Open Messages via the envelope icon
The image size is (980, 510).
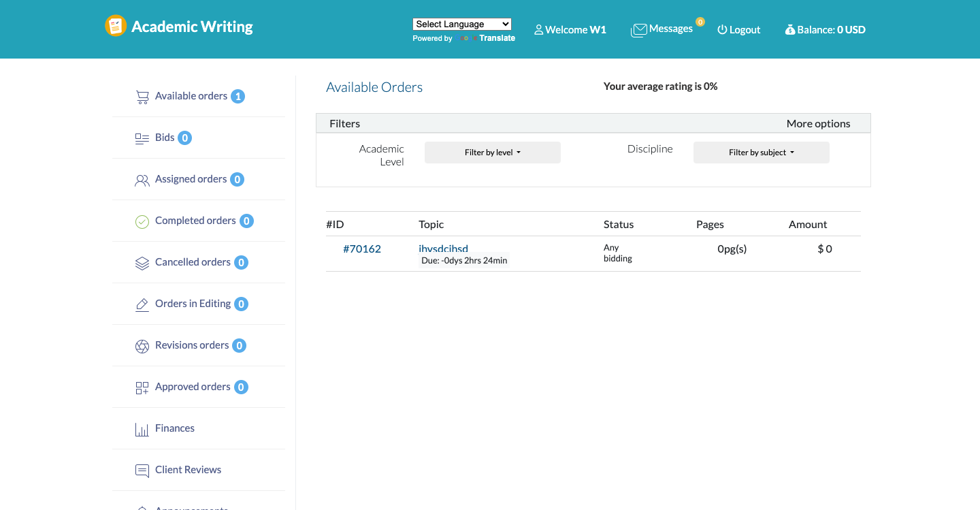(639, 29)
